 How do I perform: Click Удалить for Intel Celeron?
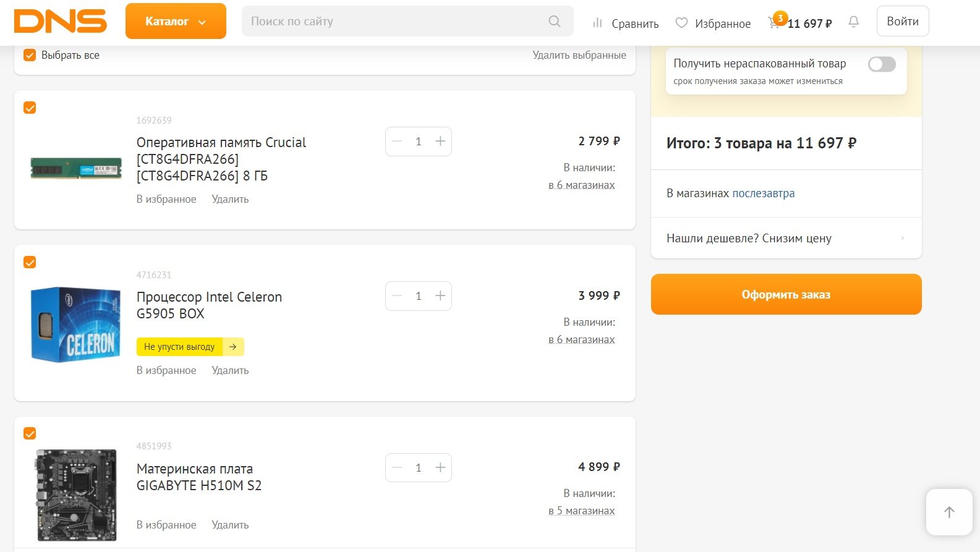[230, 370]
